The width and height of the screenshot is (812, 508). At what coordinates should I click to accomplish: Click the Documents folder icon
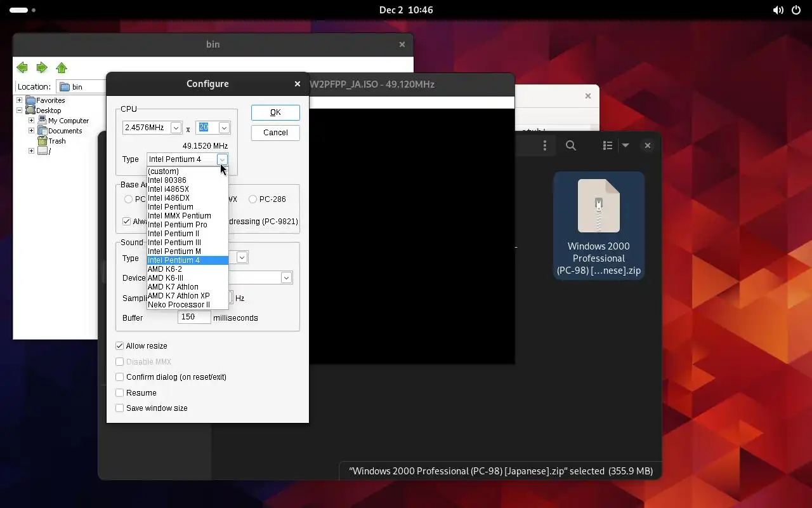coord(42,131)
